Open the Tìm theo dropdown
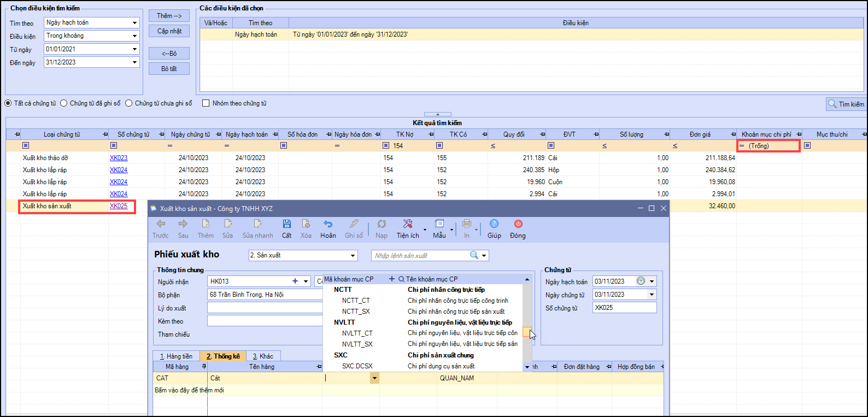868x417 pixels. tap(134, 23)
